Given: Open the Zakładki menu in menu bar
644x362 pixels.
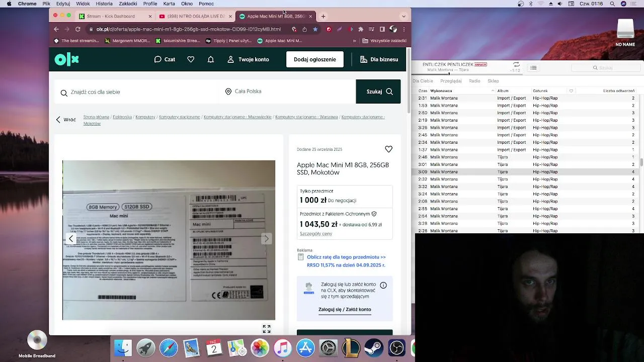Looking at the screenshot, I should click(x=128, y=4).
